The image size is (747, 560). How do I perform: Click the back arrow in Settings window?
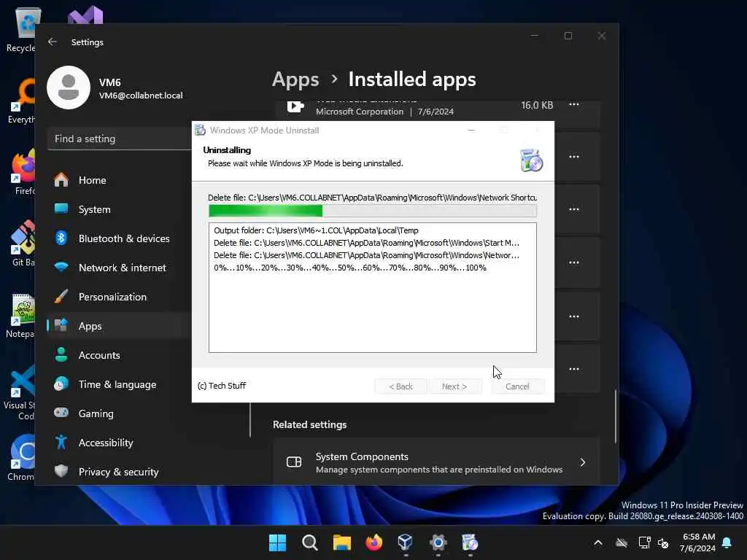pos(53,42)
